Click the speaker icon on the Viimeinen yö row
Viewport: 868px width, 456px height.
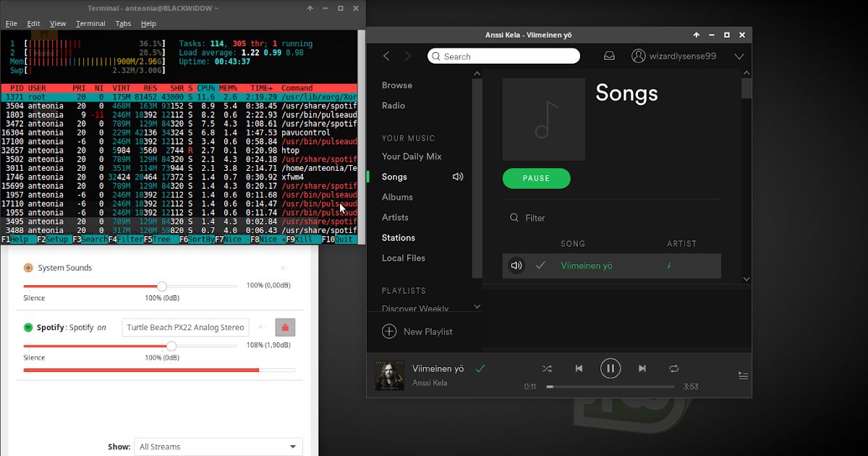tap(516, 266)
